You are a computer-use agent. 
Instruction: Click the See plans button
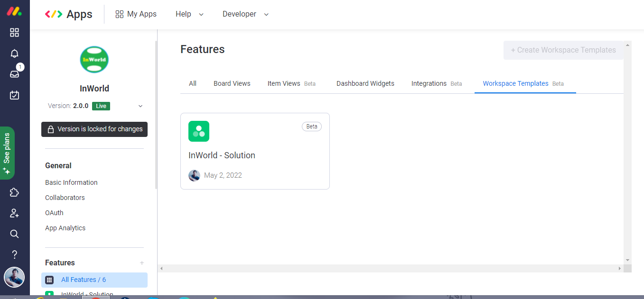point(7,153)
